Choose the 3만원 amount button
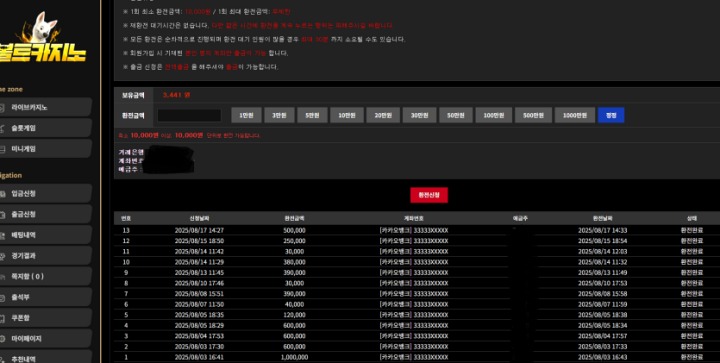 pyautogui.click(x=279, y=115)
